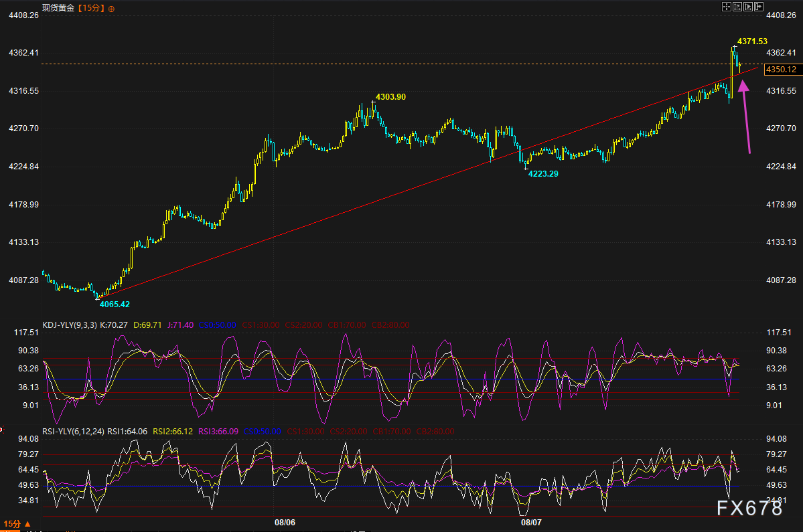The height and width of the screenshot is (532, 803).
Task: Click the J:71.40 value in KDJ header
Action: point(180,325)
